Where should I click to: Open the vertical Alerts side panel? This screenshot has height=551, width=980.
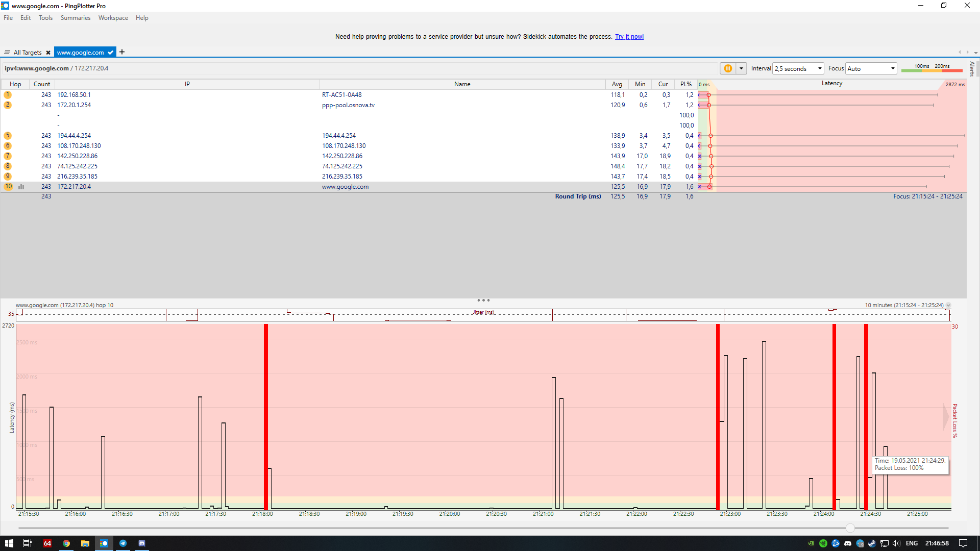972,69
